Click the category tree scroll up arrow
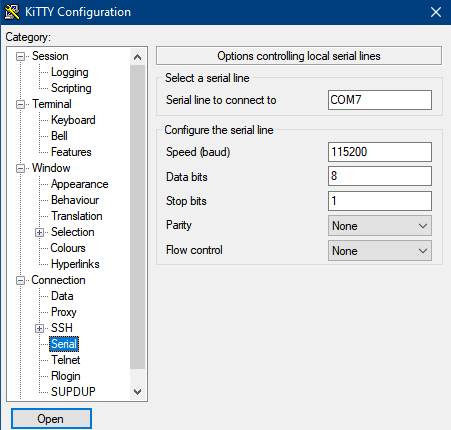The image size is (451, 430). pos(137,57)
